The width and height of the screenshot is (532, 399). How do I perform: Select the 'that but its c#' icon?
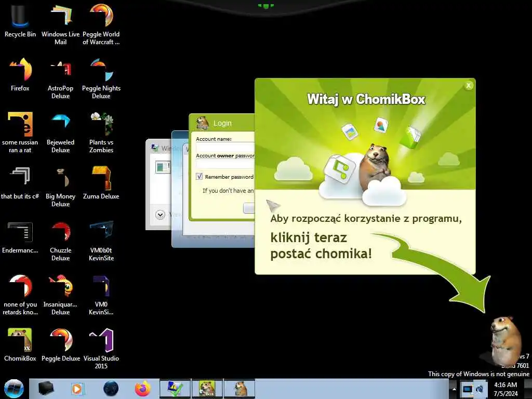[20, 183]
